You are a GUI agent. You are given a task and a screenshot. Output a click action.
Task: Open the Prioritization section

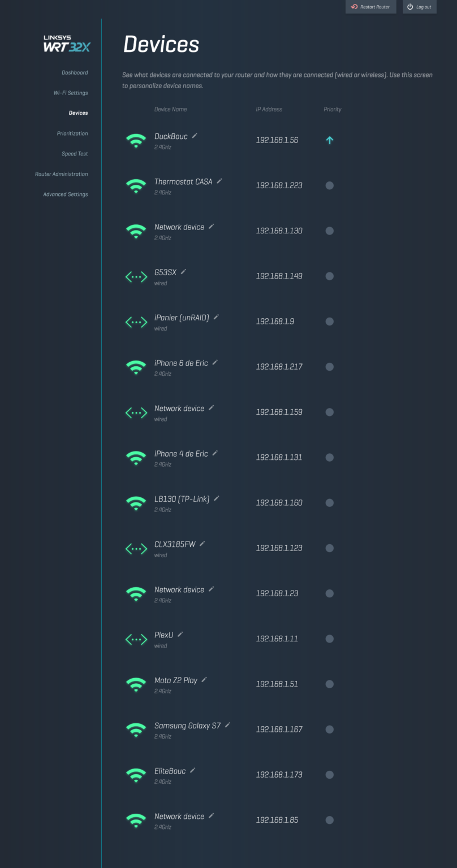click(x=72, y=133)
